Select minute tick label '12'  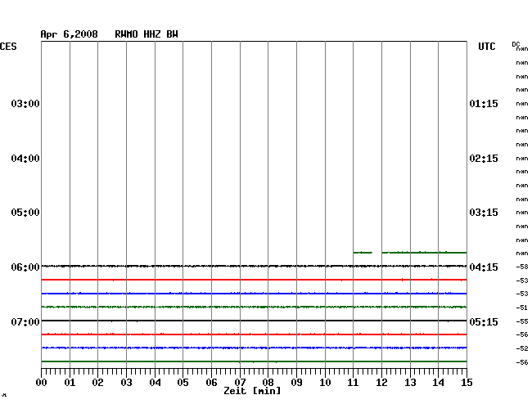point(381,383)
